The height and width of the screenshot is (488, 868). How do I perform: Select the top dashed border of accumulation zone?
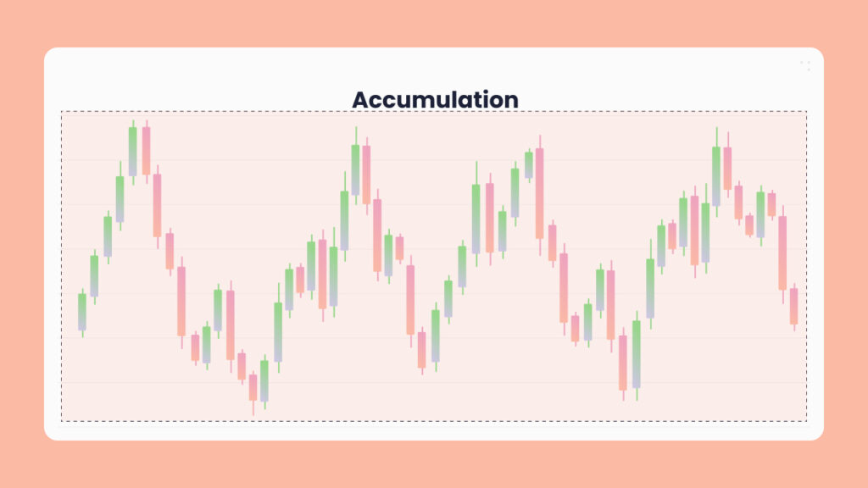pos(434,112)
